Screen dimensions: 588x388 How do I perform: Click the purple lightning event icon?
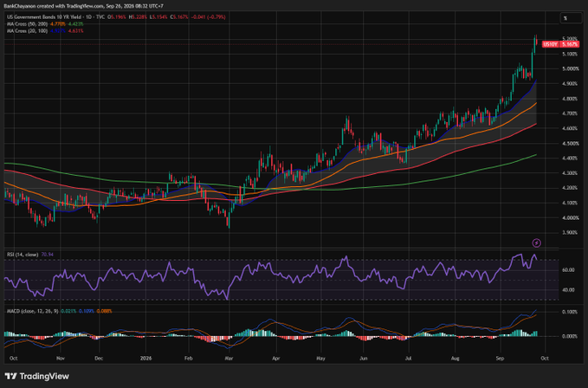pos(537,242)
